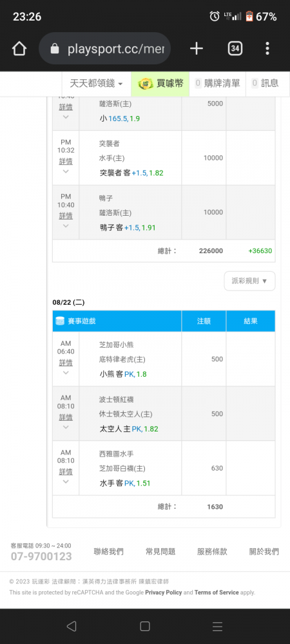Open the 常見問題 FAQ link
Image resolution: width=290 pixels, height=644 pixels.
[160, 552]
